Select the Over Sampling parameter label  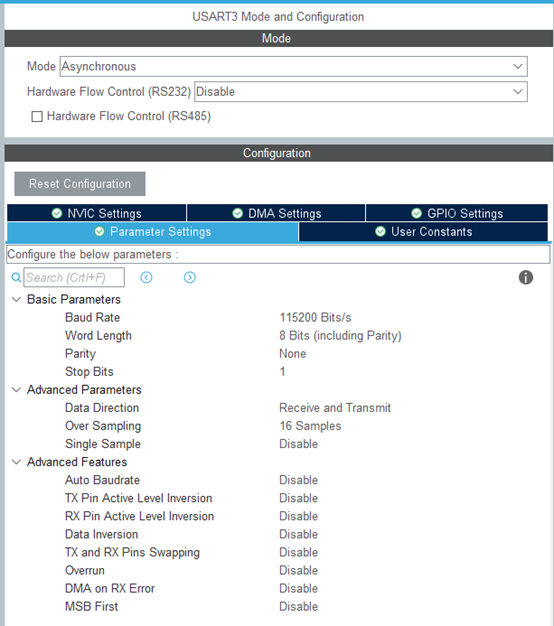click(103, 426)
